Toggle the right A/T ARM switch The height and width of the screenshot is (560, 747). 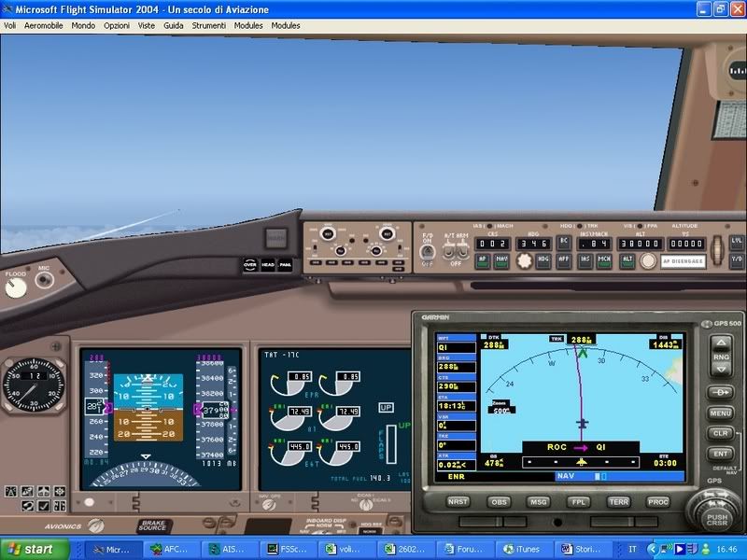pos(462,251)
